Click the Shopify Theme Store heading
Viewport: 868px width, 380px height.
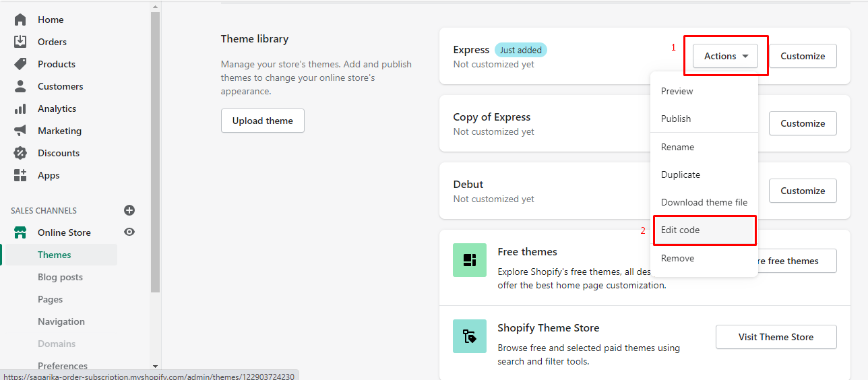pos(549,328)
